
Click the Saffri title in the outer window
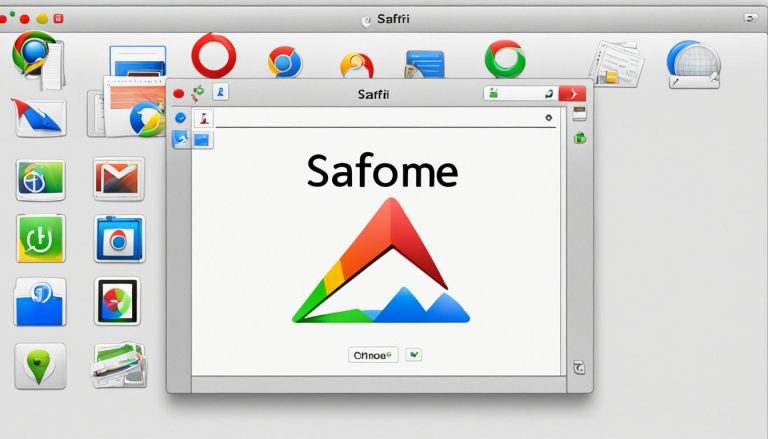pos(393,19)
